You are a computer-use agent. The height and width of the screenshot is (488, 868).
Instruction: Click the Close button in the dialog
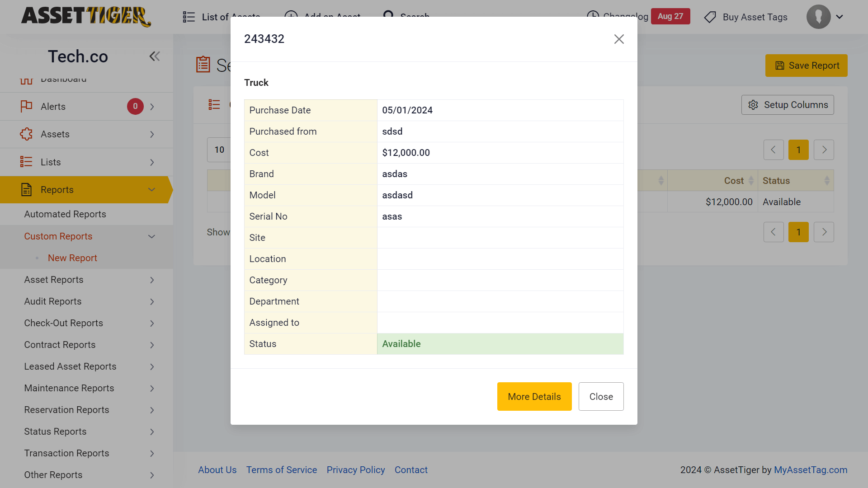click(601, 397)
